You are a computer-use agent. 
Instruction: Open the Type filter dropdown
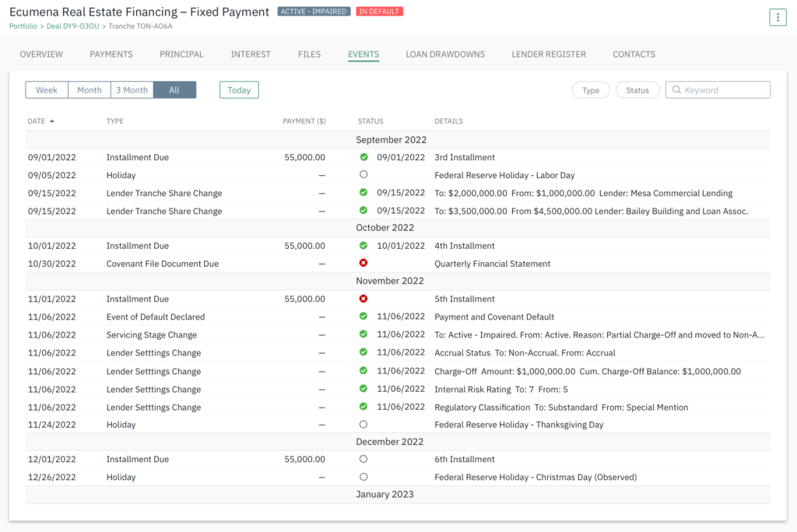click(591, 90)
